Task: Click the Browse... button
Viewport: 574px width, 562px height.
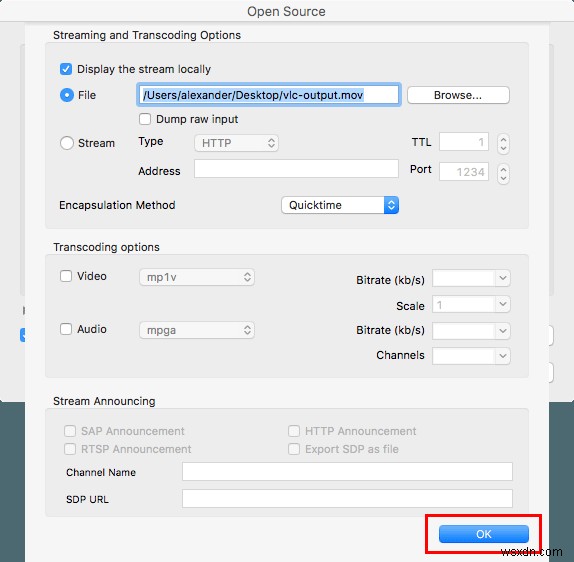Action: 458,95
